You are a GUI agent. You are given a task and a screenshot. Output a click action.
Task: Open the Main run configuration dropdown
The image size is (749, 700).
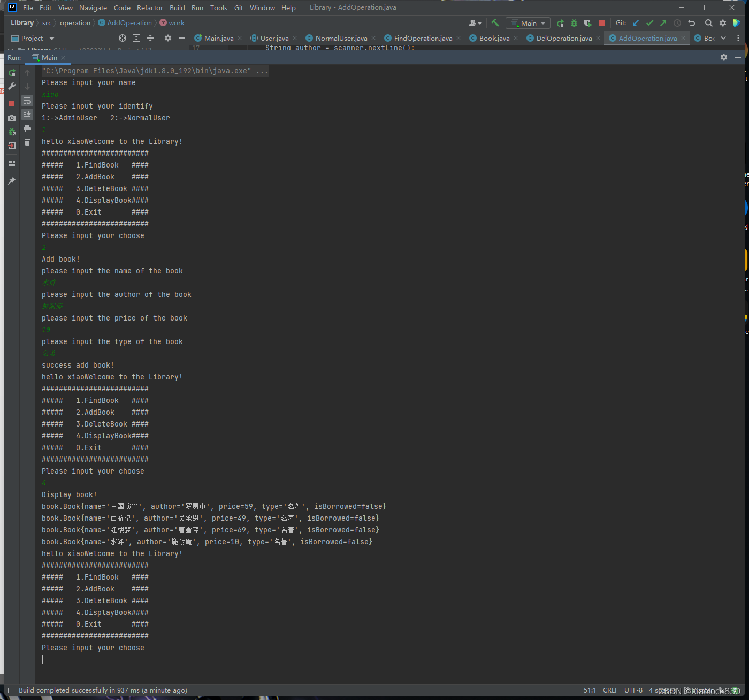[x=528, y=23]
